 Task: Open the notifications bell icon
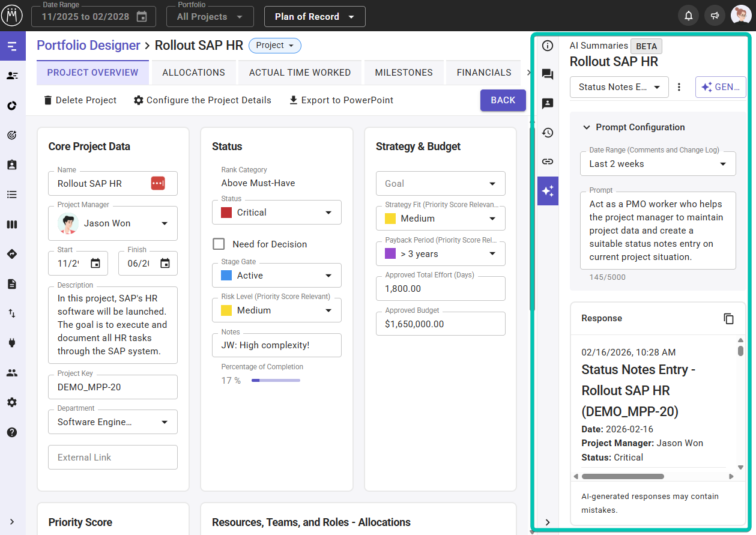pyautogui.click(x=688, y=16)
